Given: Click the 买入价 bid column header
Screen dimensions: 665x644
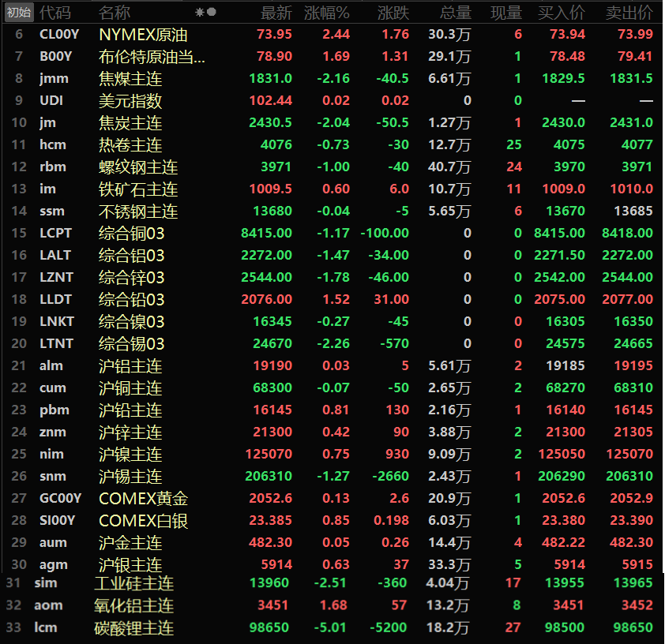Looking at the screenshot, I should [562, 13].
